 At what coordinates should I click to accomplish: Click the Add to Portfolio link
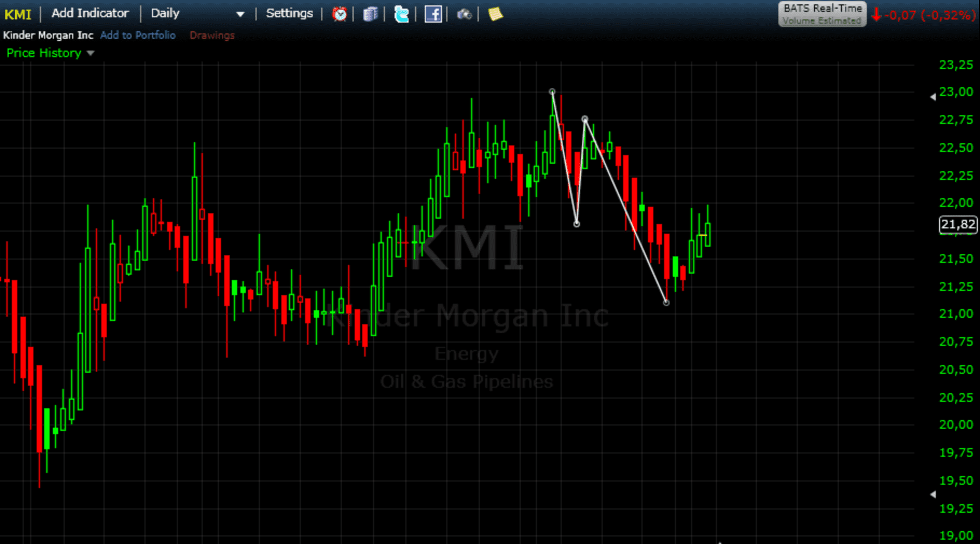(x=138, y=35)
